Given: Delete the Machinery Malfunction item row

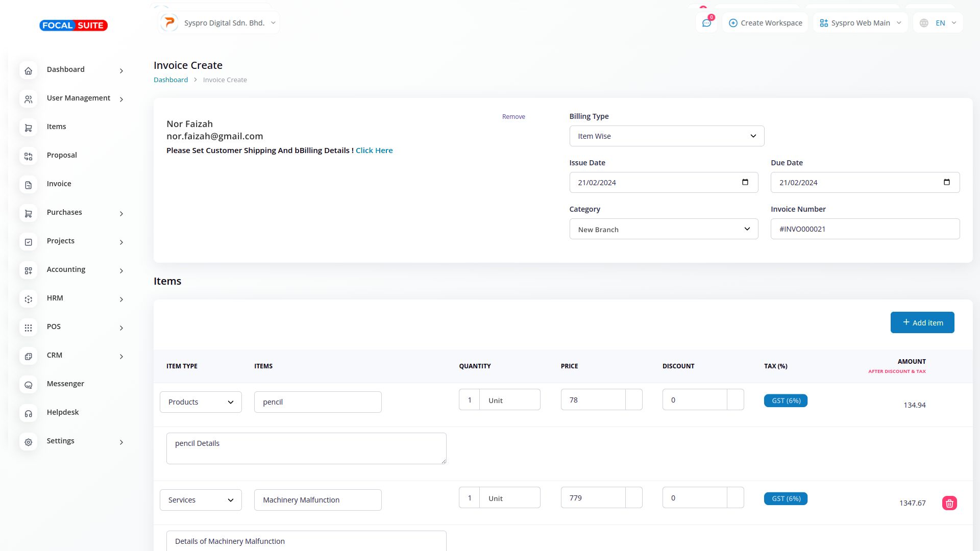Looking at the screenshot, I should tap(949, 504).
